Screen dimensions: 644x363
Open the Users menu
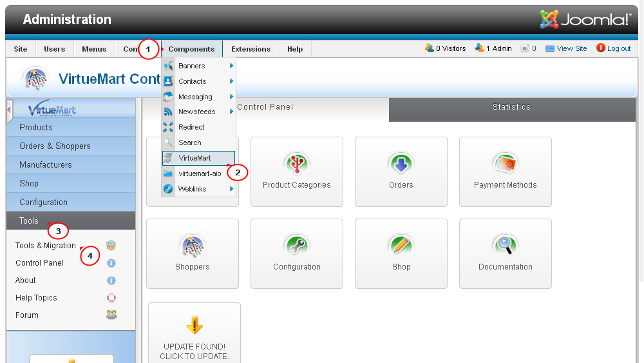point(55,49)
